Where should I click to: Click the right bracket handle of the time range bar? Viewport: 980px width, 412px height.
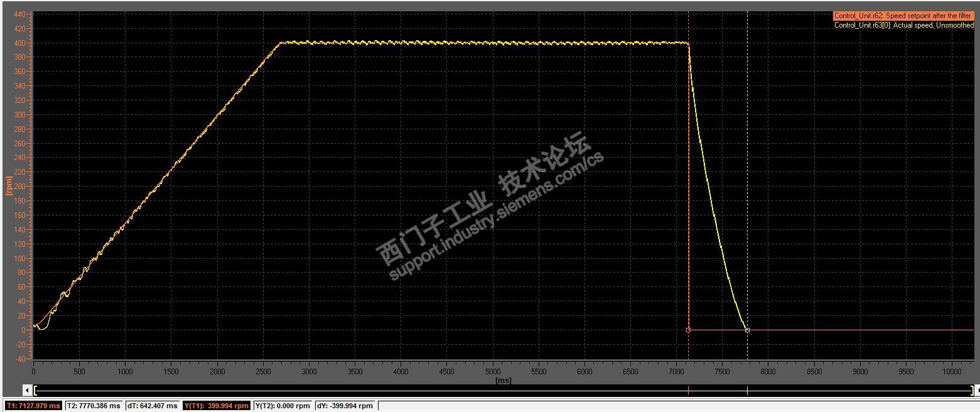click(x=972, y=390)
